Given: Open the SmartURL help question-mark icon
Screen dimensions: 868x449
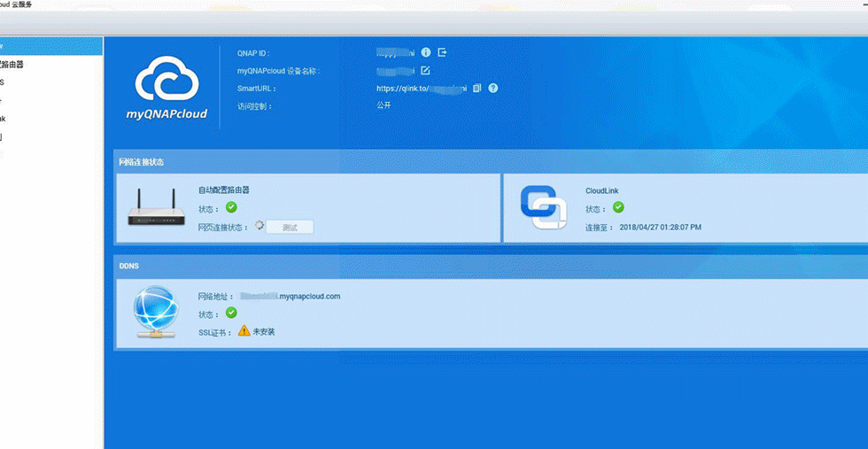Looking at the screenshot, I should coord(493,88).
